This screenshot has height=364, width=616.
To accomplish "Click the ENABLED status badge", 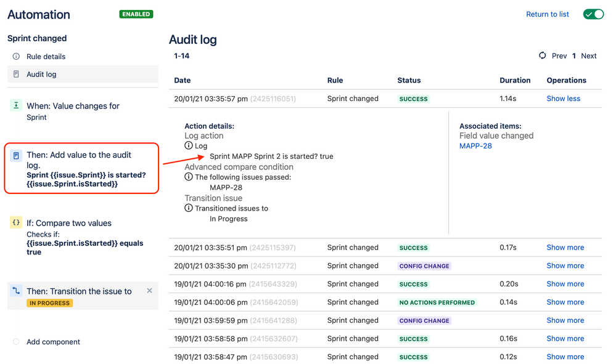I will pyautogui.click(x=136, y=14).
